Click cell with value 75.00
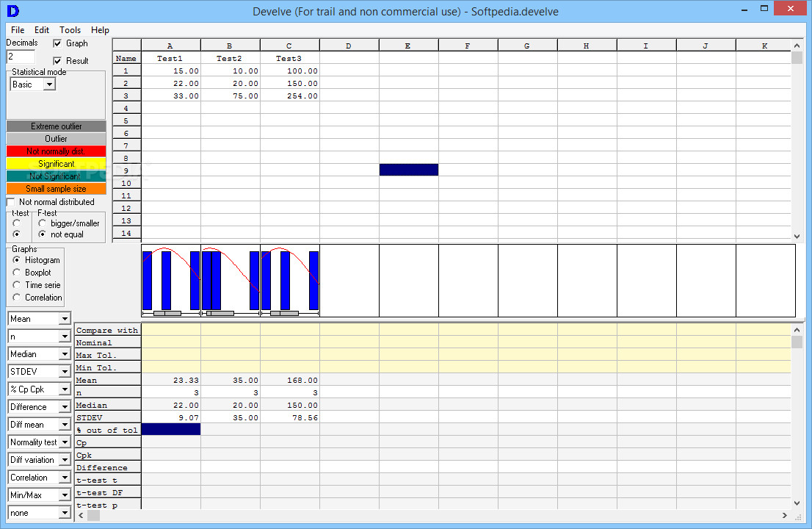The height and width of the screenshot is (529, 812). pyautogui.click(x=231, y=96)
